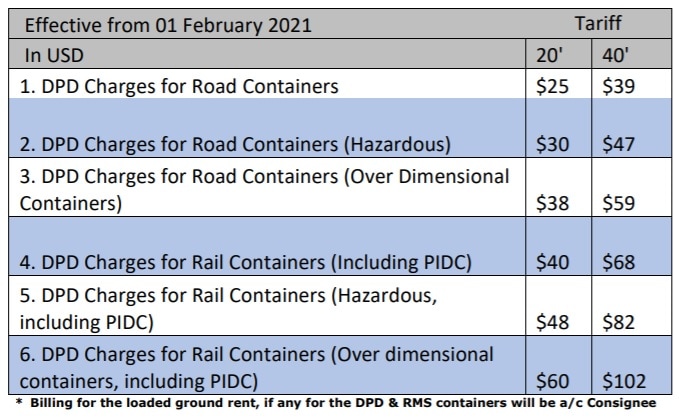Click the $39 tariff value
Viewport: 679px width, 420px height.
click(x=621, y=86)
